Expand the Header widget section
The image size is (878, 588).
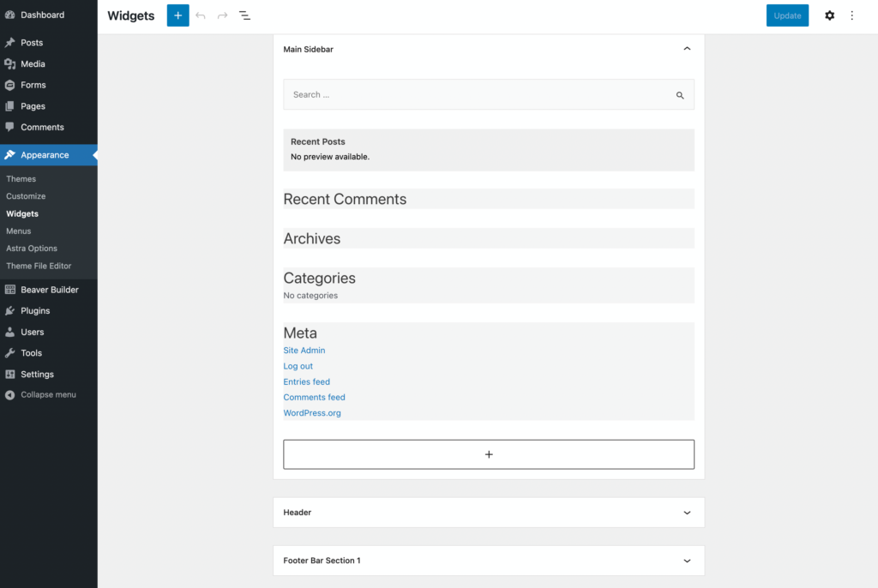686,512
